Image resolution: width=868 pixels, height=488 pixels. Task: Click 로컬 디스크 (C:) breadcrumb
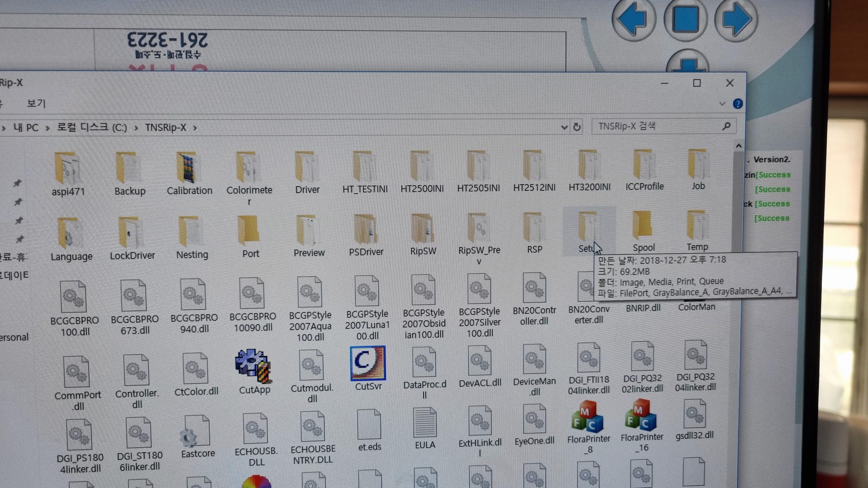(x=92, y=127)
